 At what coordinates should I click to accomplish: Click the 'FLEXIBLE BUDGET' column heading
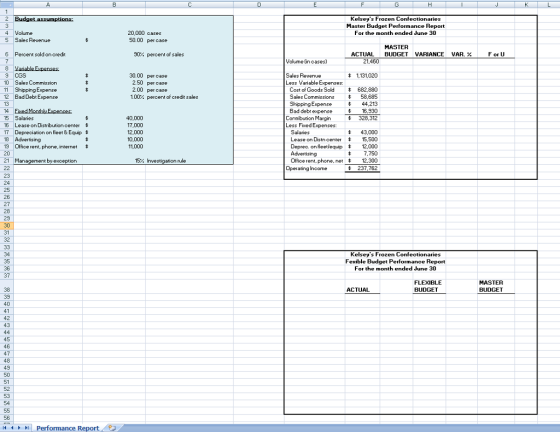[428, 286]
